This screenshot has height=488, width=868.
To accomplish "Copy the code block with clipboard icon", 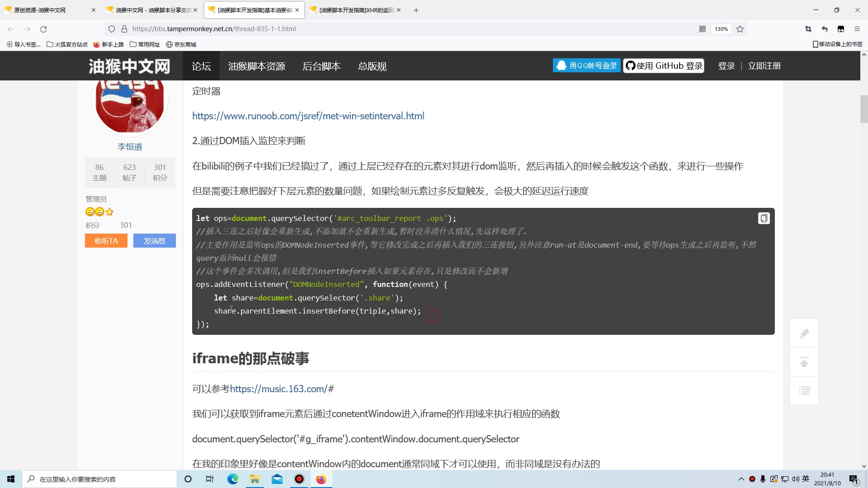I will click(764, 218).
